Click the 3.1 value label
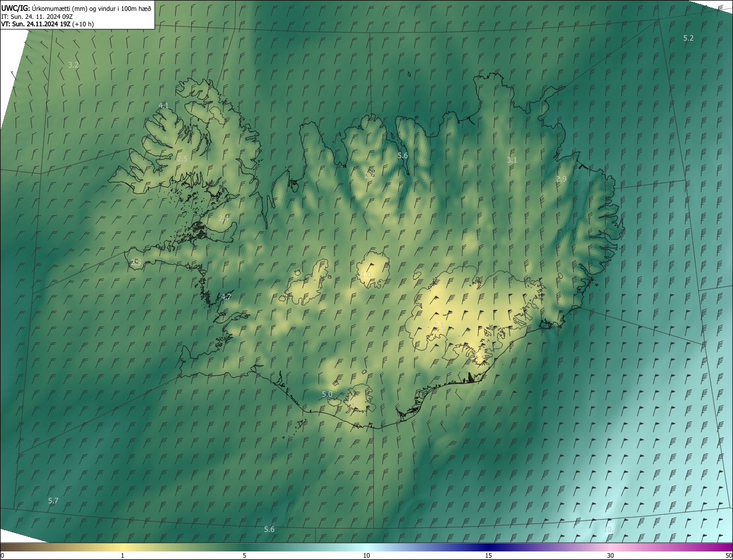The image size is (733, 560). (x=512, y=160)
